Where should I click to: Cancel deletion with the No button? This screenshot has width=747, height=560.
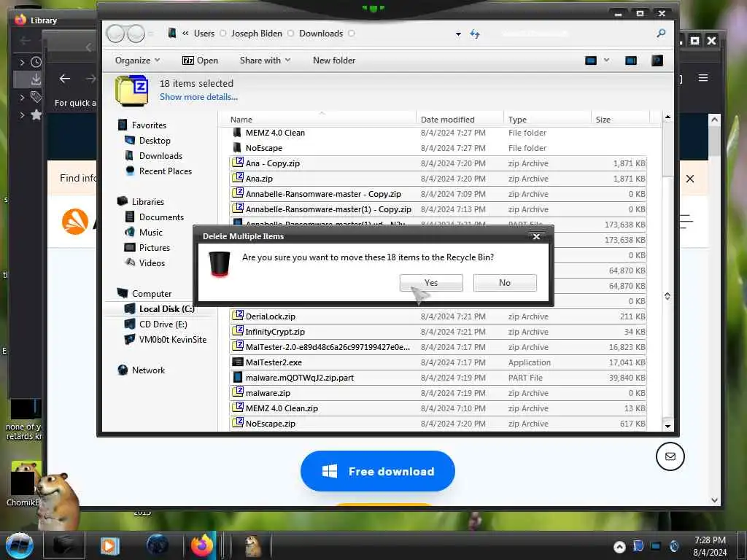click(505, 282)
